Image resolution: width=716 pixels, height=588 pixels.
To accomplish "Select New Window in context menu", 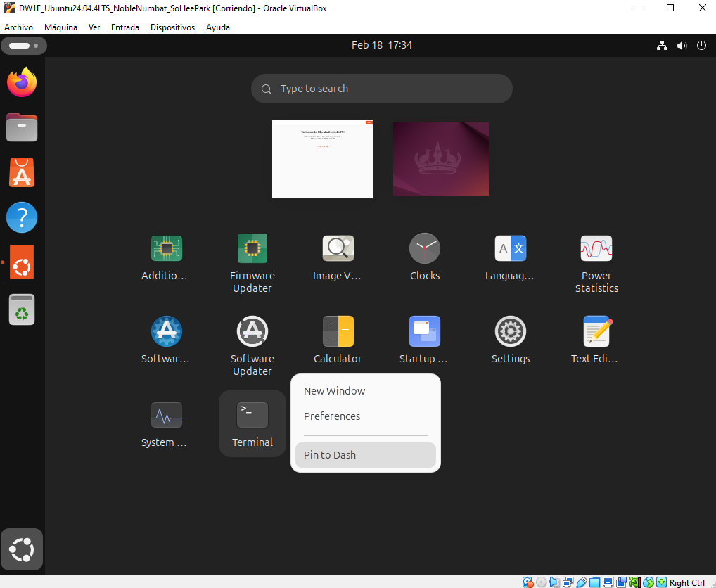I will pos(366,391).
